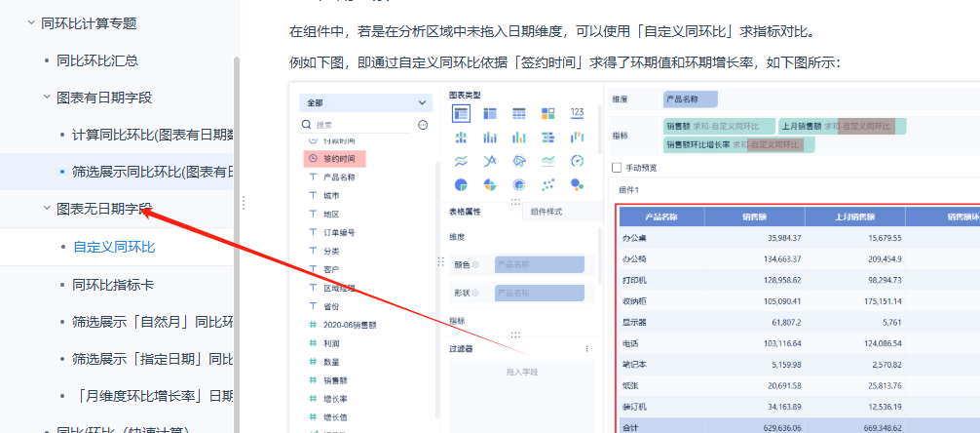Click 上月销售额 indicator pill

click(x=843, y=127)
